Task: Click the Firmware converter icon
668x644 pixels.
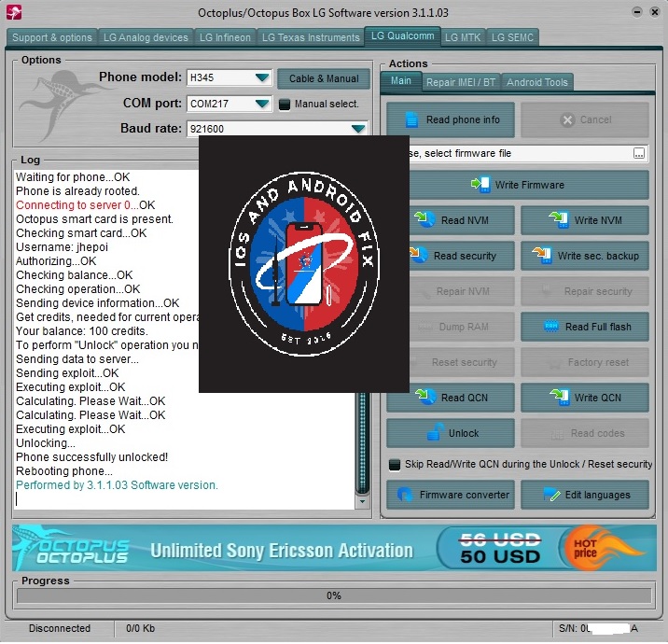Action: coord(404,495)
